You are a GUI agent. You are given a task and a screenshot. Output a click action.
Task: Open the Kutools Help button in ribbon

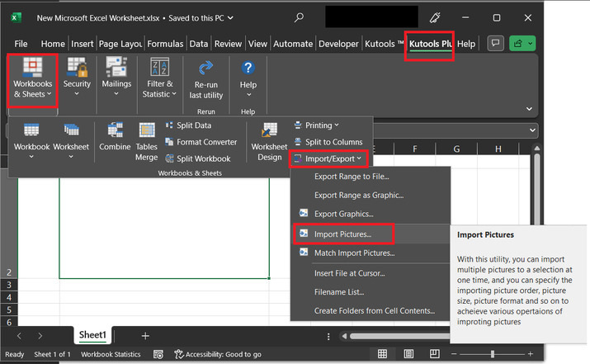point(248,80)
